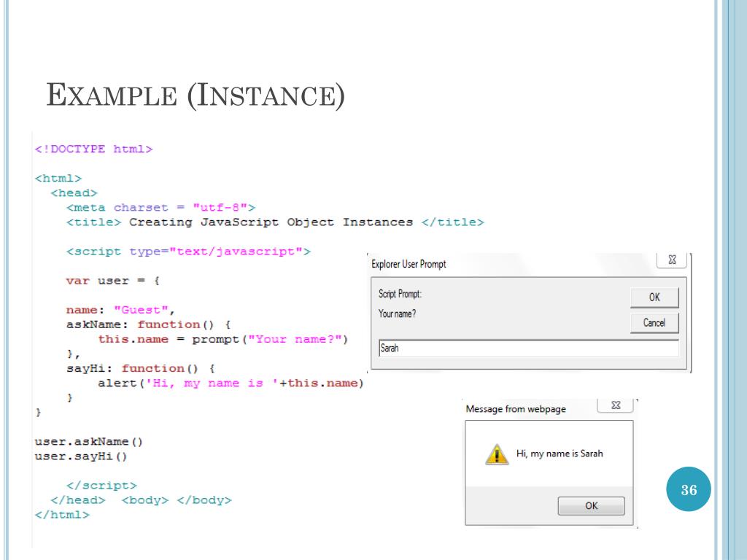
Task: Click the slide number 36 circle
Action: tap(689, 489)
